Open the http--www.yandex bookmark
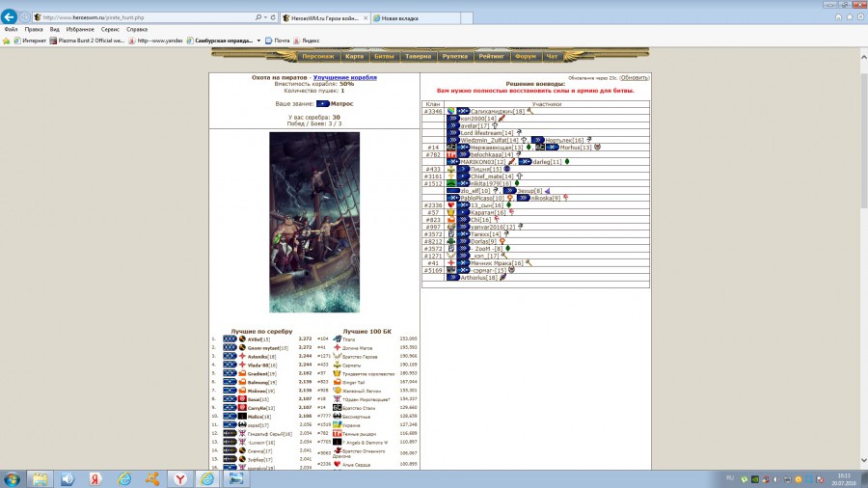The width and height of the screenshot is (868, 488). point(155,41)
